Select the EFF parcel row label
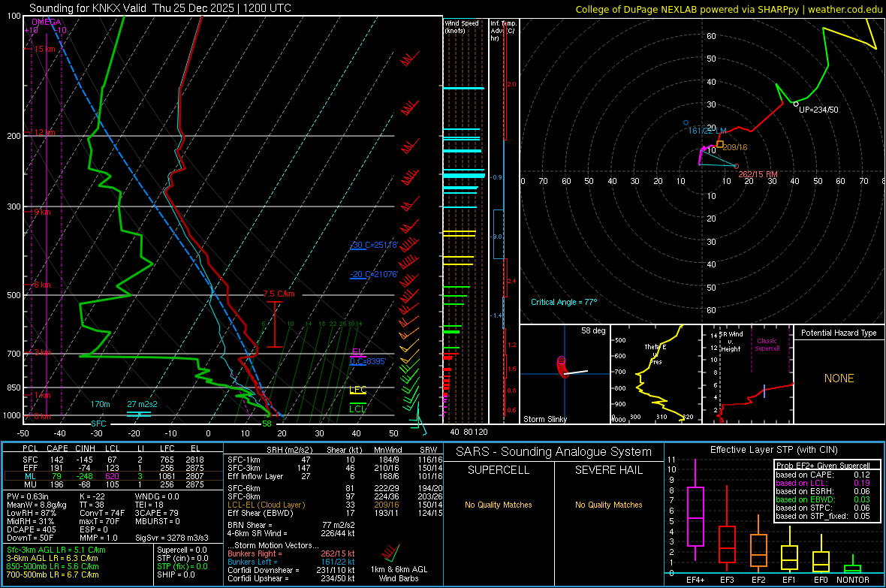This screenshot has width=886, height=588. tap(30, 468)
